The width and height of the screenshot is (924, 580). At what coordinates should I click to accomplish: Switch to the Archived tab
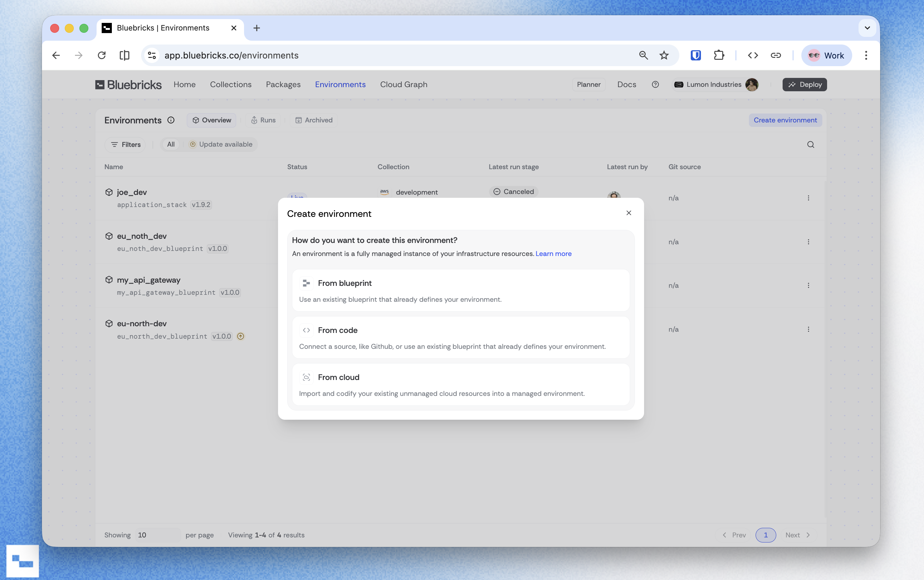314,120
